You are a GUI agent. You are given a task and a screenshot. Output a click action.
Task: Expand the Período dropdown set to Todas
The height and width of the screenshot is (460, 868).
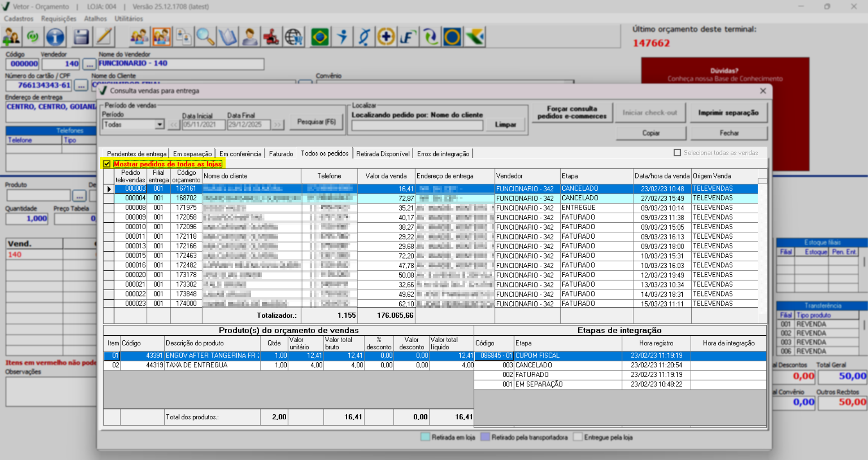tap(159, 124)
